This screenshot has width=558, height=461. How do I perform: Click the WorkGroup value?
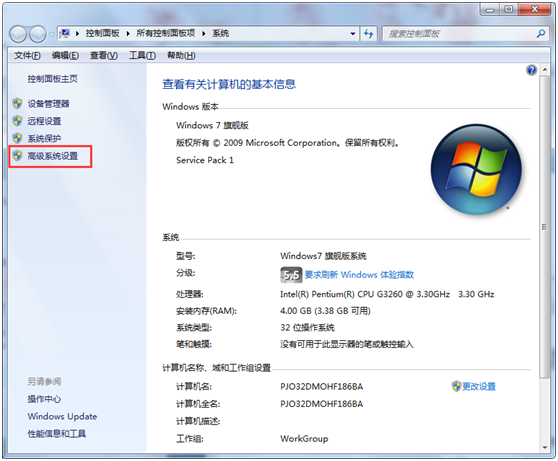point(304,439)
